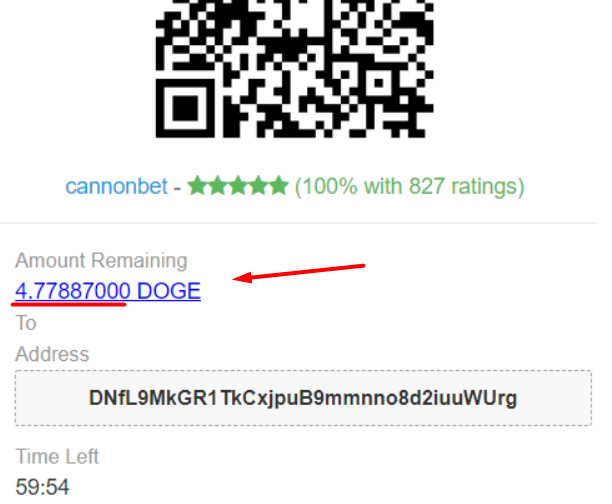612x504 pixels.
Task: Select the DNfL9MkGR1 Dogecoin address box
Action: point(303,398)
